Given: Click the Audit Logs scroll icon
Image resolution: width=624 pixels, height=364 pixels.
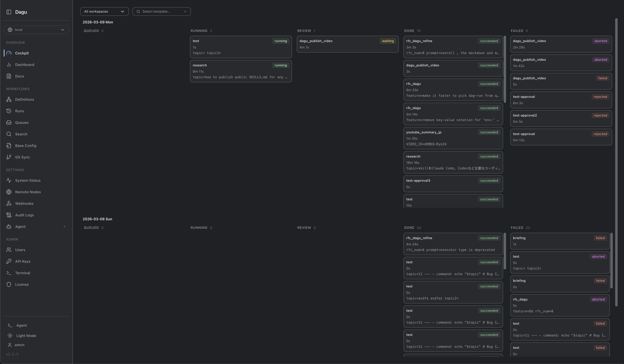Looking at the screenshot, I should coord(9,215).
